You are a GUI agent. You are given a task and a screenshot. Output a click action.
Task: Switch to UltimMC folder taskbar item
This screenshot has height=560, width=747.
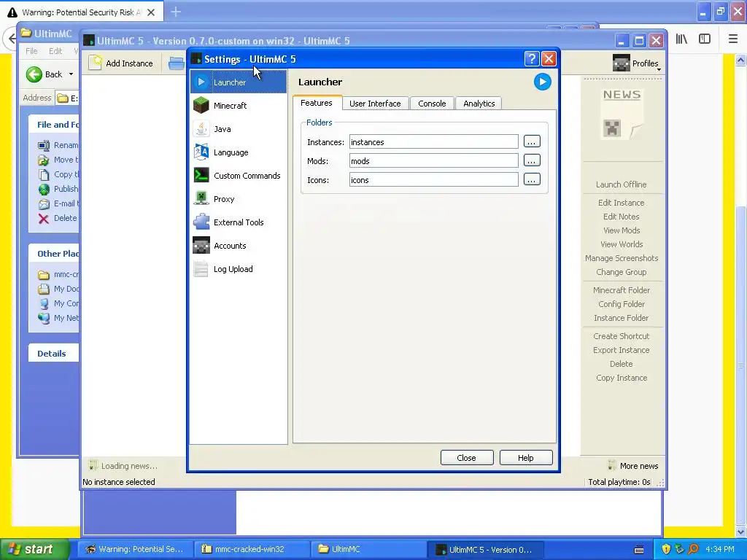368,549
